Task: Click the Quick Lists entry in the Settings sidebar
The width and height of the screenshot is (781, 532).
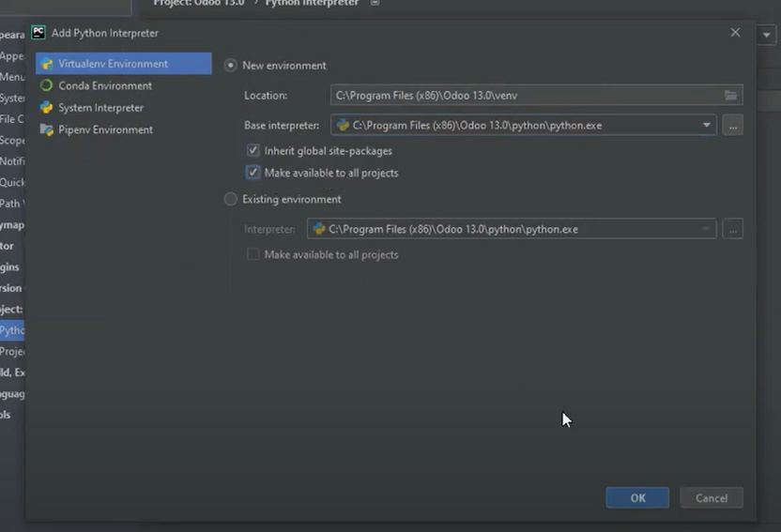Action: coord(12,182)
